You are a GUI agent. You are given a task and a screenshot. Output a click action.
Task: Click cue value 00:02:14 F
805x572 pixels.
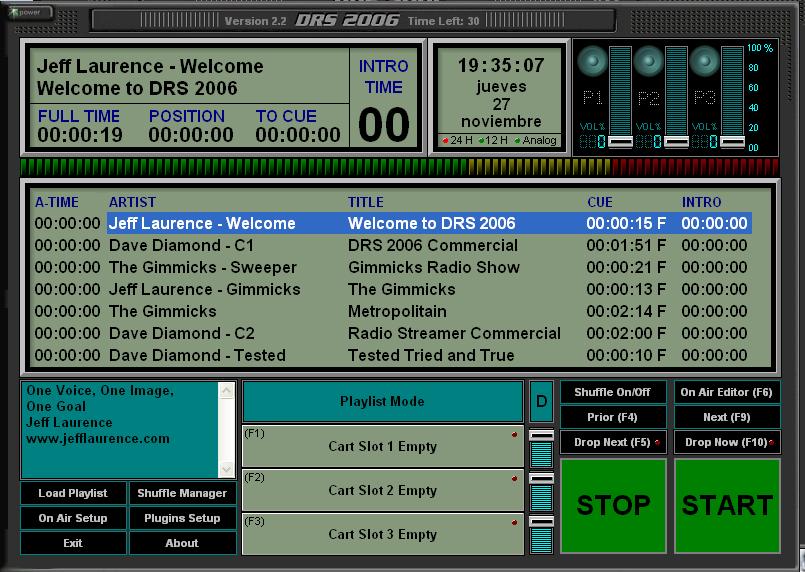click(x=626, y=312)
